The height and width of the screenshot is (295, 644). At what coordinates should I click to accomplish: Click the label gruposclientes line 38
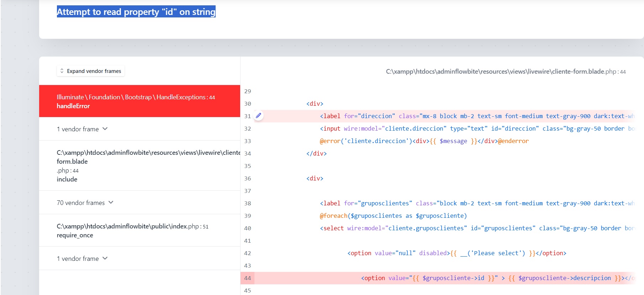click(477, 203)
